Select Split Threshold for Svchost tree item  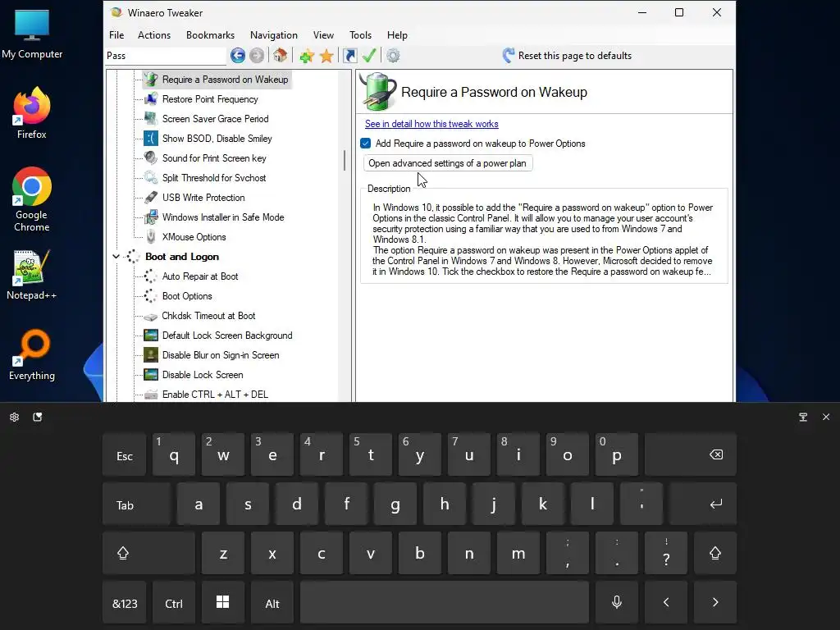coord(214,178)
